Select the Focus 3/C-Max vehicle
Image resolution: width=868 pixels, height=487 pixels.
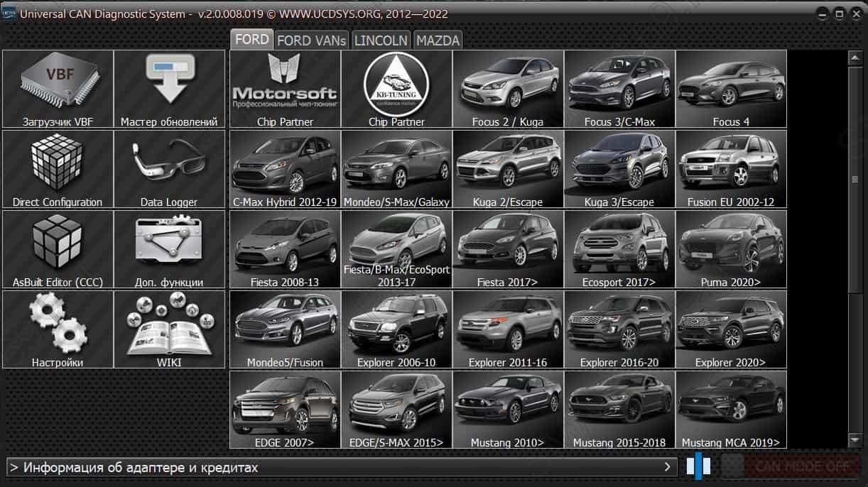click(619, 89)
